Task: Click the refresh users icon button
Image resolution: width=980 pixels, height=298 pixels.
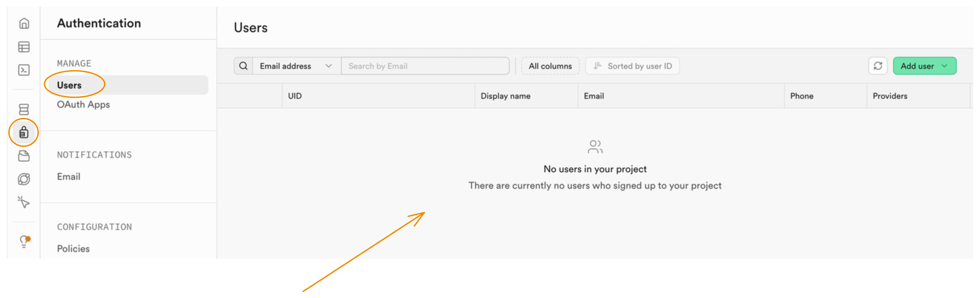Action: click(877, 66)
